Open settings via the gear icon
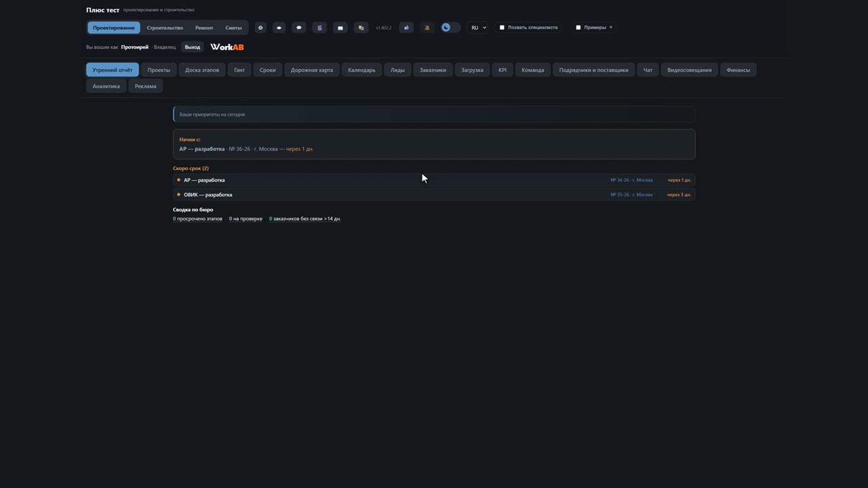 [260, 28]
